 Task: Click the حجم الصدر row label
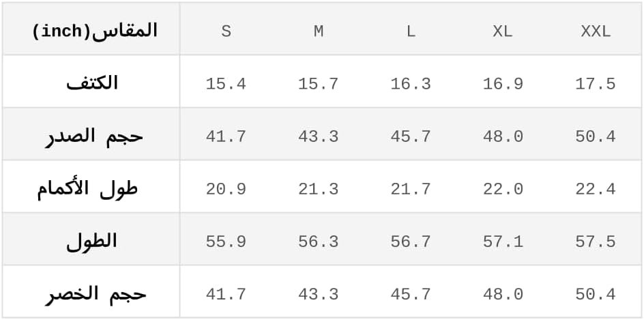[95, 136]
